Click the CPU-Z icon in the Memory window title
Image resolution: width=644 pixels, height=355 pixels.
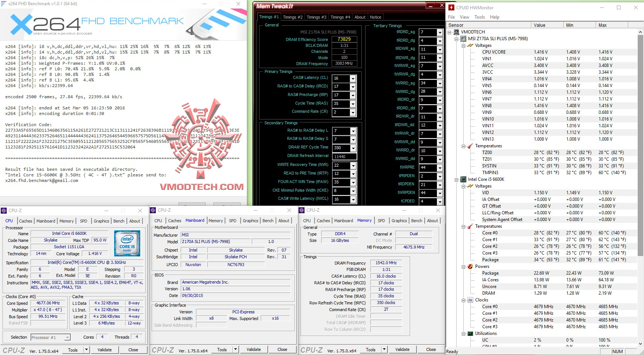pyautogui.click(x=302, y=210)
